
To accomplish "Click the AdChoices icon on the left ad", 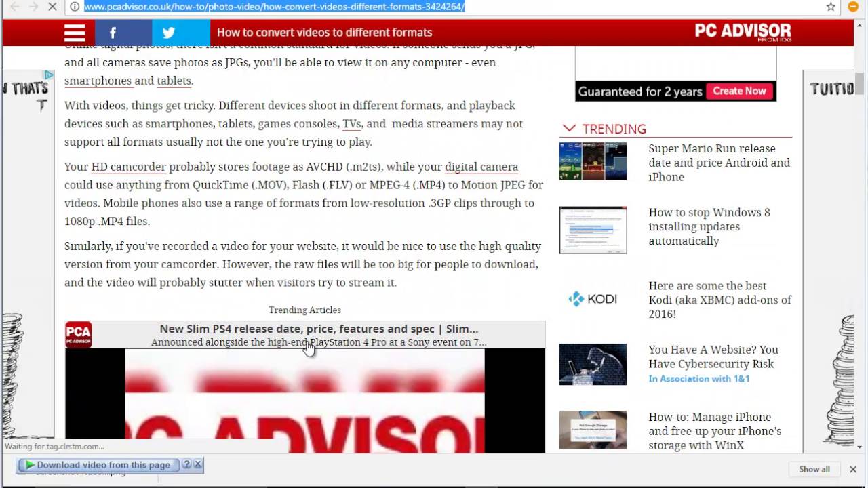I will [49, 75].
